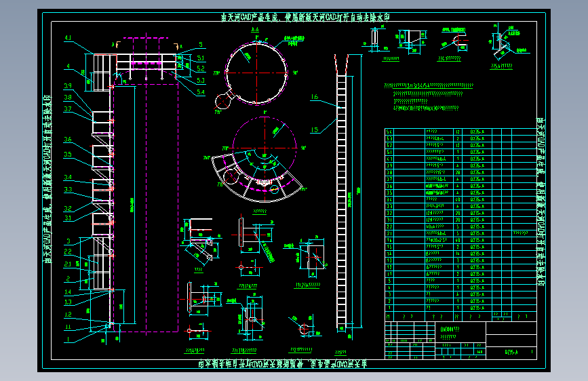Screen dimensions: 588x381
Task: Select the leader callout label 3.1
Action: pos(68,218)
